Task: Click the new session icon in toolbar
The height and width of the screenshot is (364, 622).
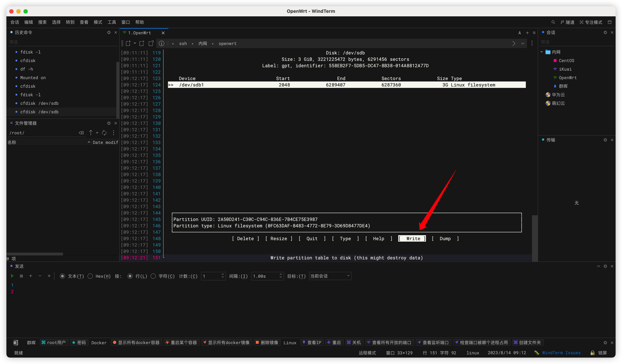Action: pyautogui.click(x=128, y=43)
